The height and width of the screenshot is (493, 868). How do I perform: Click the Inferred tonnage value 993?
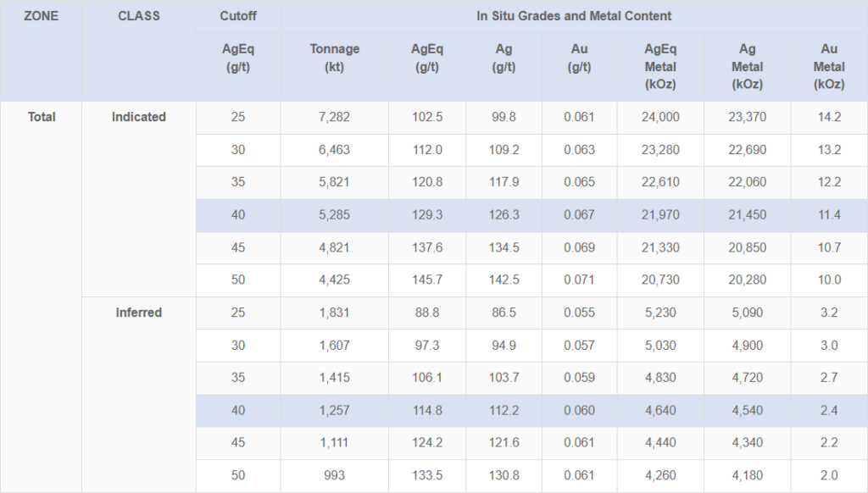pyautogui.click(x=334, y=476)
